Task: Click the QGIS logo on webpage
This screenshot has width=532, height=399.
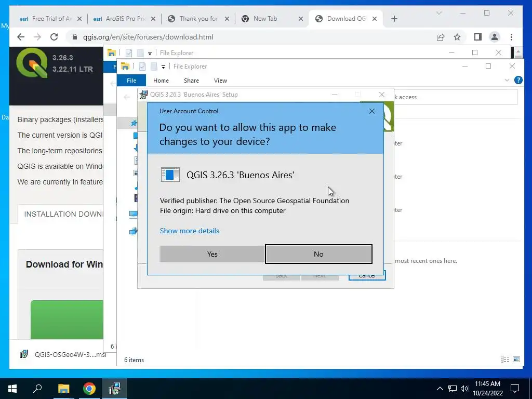Action: pyautogui.click(x=32, y=63)
